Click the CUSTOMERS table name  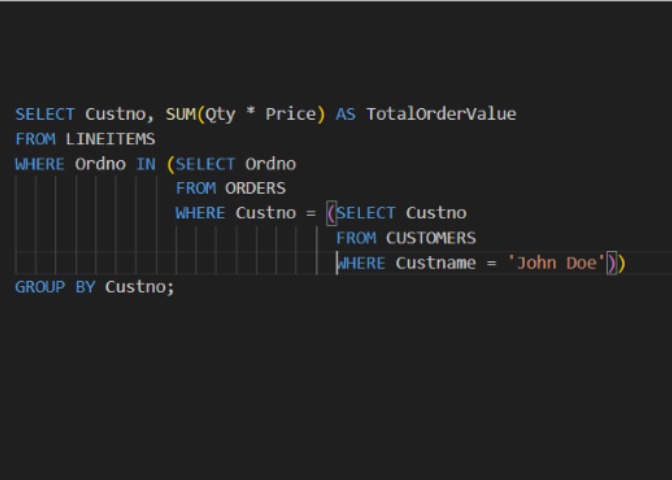click(x=431, y=238)
